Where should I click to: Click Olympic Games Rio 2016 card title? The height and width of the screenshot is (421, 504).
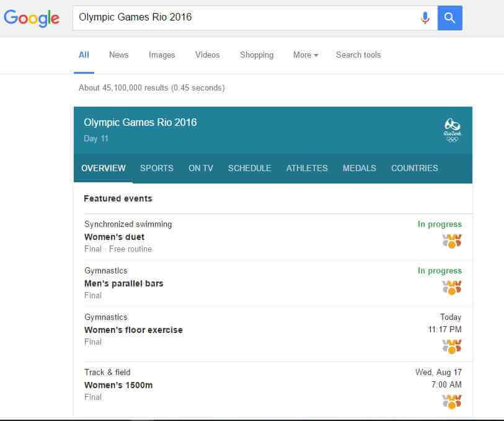point(140,122)
